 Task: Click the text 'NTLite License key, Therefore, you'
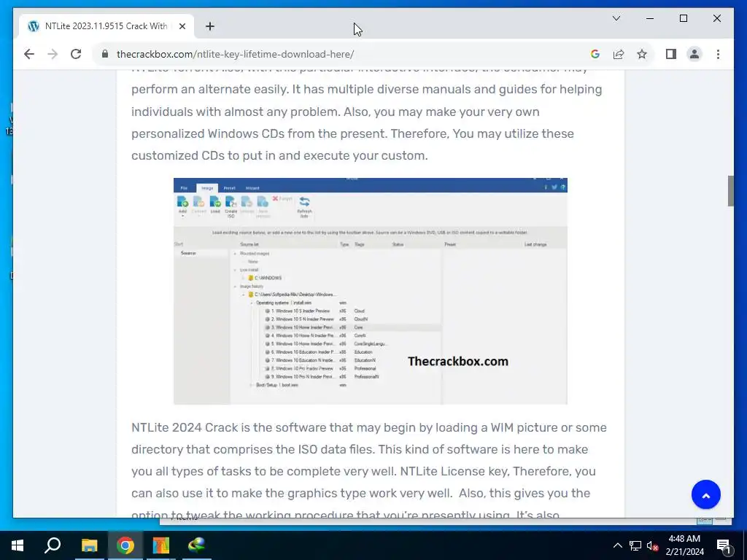(x=498, y=472)
